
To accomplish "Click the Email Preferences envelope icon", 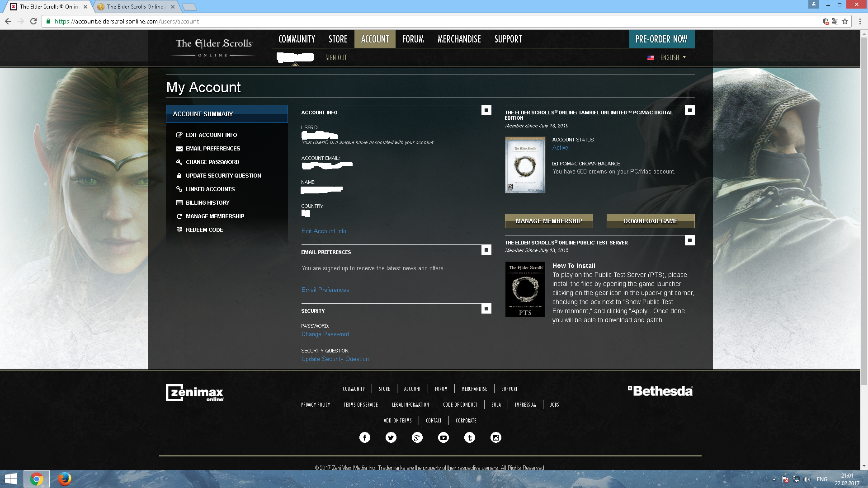I will click(x=179, y=149).
